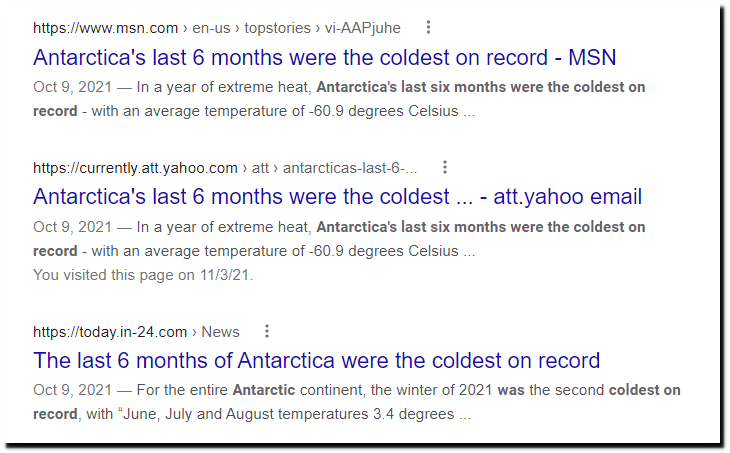Viewport: 730px width, 453px height.
Task: Click the https://today.in-24.com URL text
Action: (110, 332)
